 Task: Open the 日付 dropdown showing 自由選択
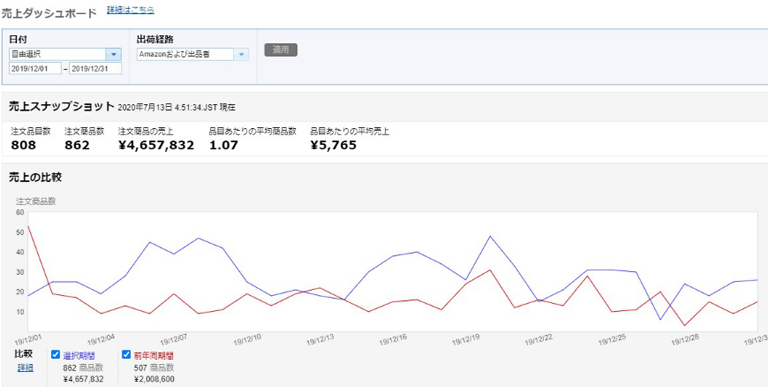(x=65, y=54)
